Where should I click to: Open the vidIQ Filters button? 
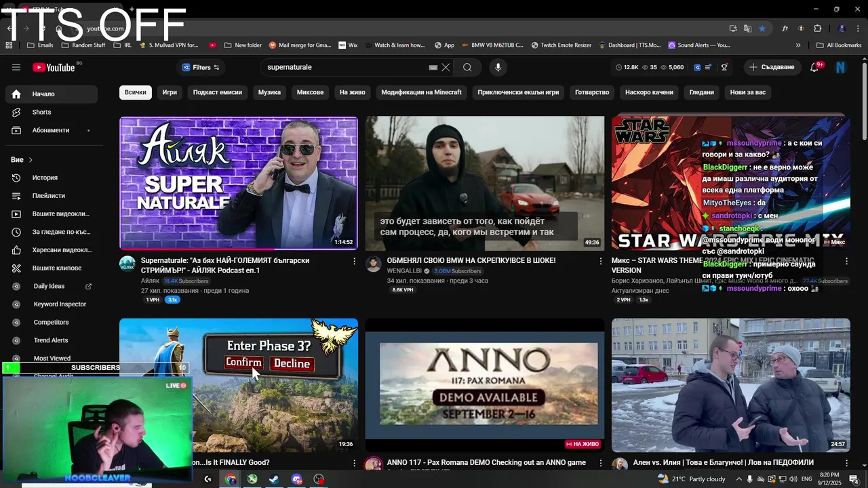pyautogui.click(x=201, y=67)
